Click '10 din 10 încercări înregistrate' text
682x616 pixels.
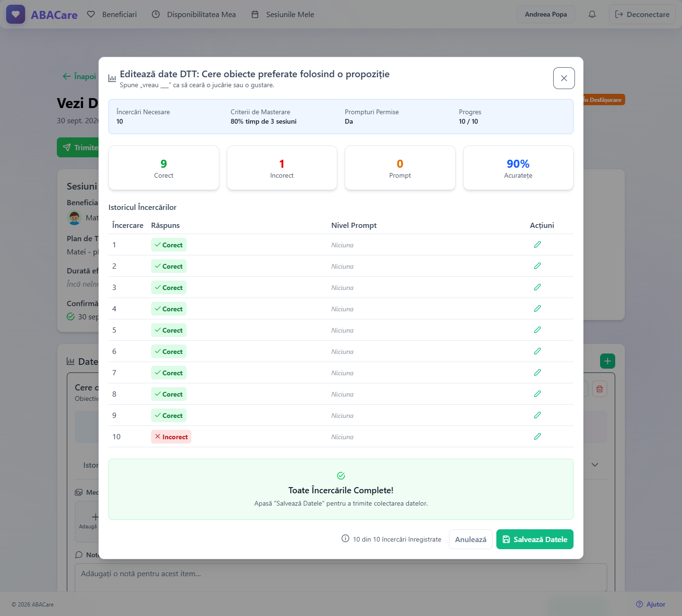coord(397,539)
